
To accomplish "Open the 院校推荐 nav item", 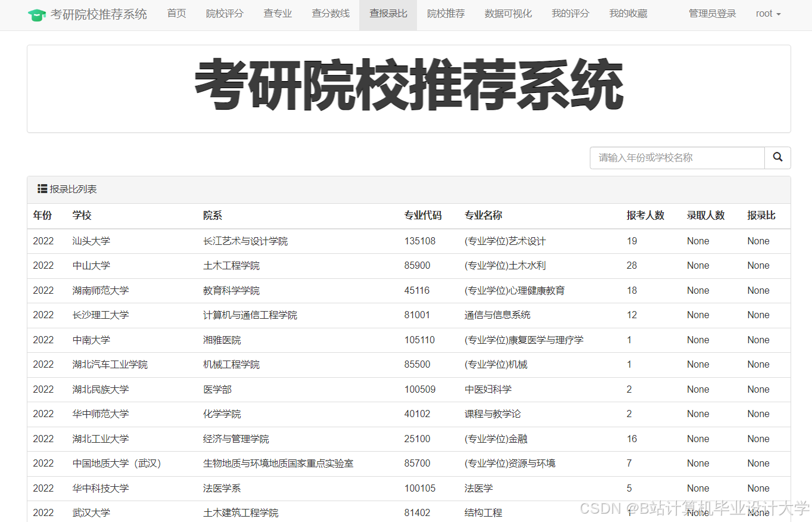I will (x=446, y=14).
